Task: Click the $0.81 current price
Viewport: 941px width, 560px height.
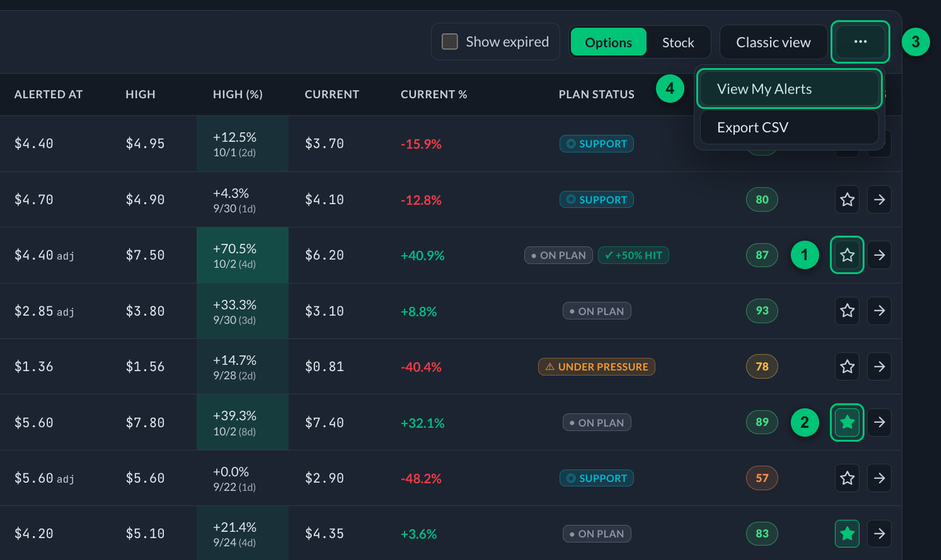Action: pos(324,367)
